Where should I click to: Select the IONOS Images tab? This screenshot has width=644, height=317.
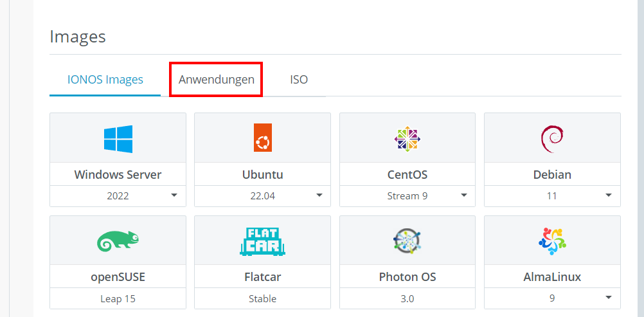point(105,79)
